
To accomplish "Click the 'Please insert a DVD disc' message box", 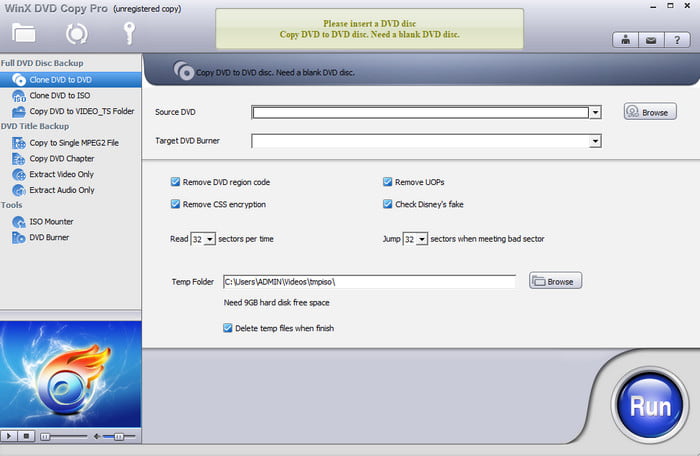I will [x=370, y=29].
